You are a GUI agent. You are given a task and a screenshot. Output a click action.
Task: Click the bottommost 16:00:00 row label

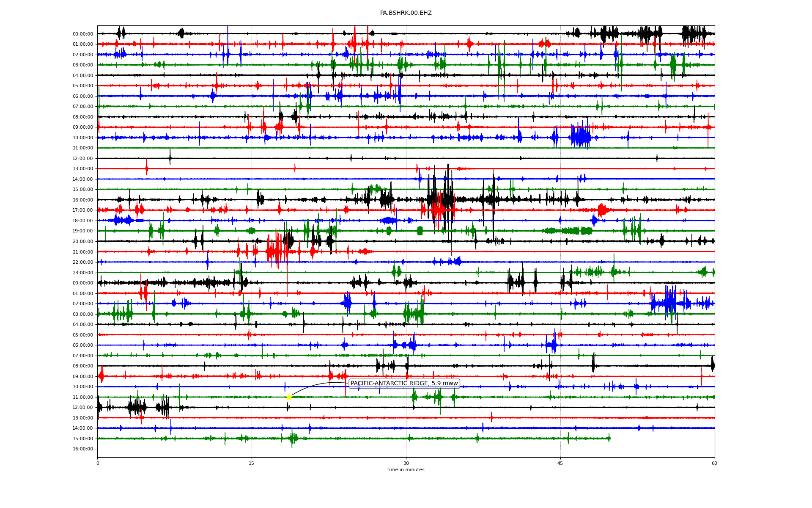82,449
